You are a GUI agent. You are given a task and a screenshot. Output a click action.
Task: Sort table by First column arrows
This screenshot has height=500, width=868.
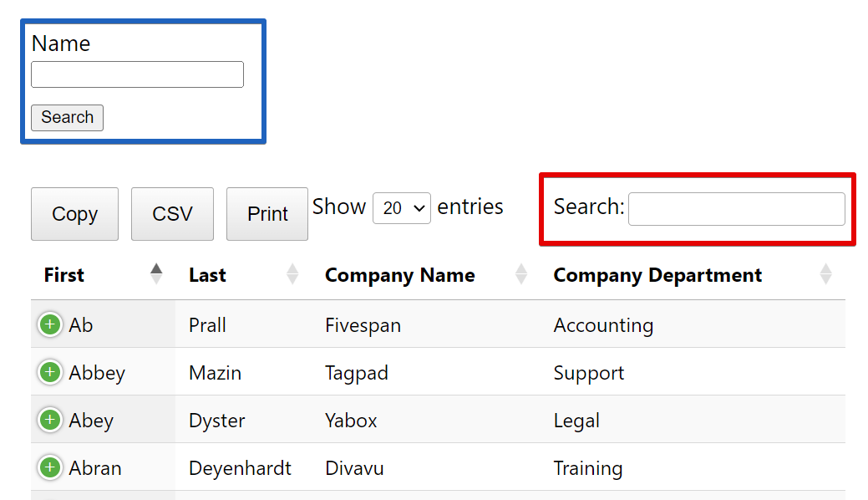[156, 274]
